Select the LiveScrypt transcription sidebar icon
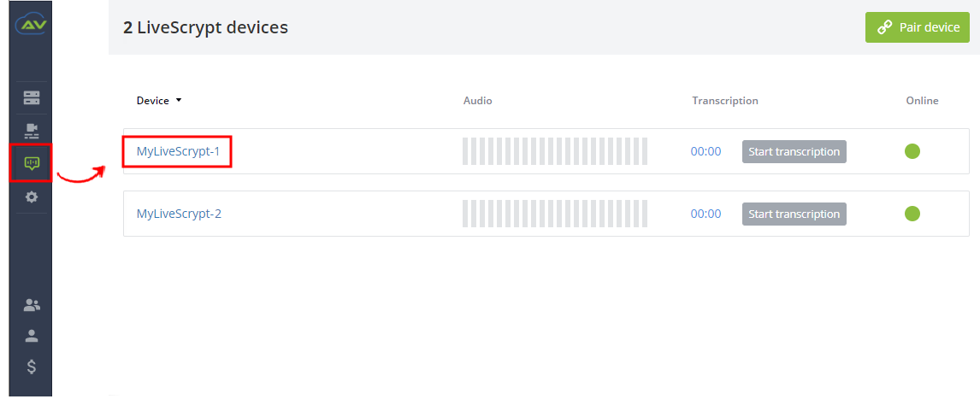This screenshot has height=405, width=980. click(x=32, y=163)
